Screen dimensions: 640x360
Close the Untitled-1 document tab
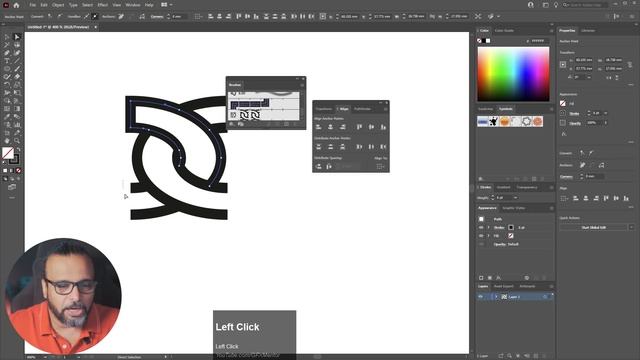96,27
